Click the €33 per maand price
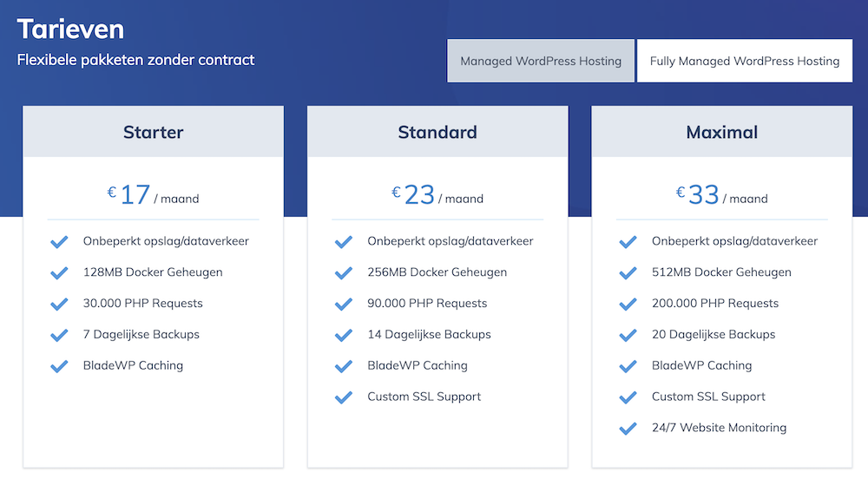868x485 pixels. 722,195
